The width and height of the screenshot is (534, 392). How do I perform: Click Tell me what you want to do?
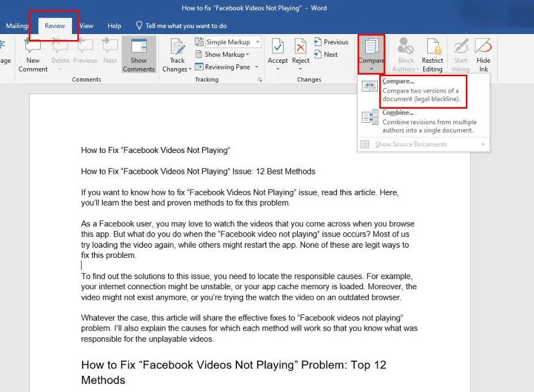(x=186, y=26)
